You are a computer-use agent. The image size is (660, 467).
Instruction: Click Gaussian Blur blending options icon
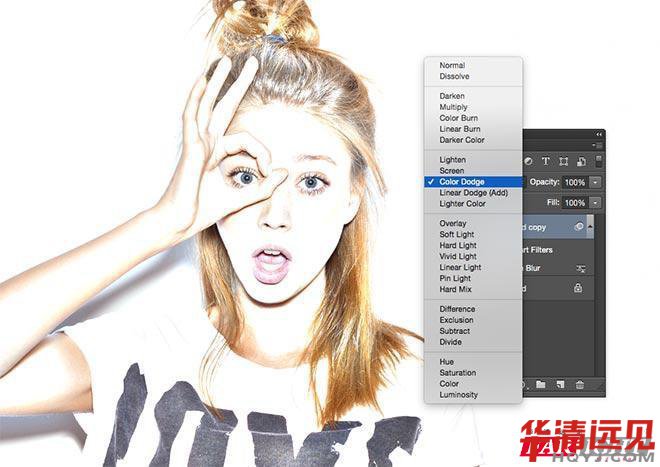point(580,269)
